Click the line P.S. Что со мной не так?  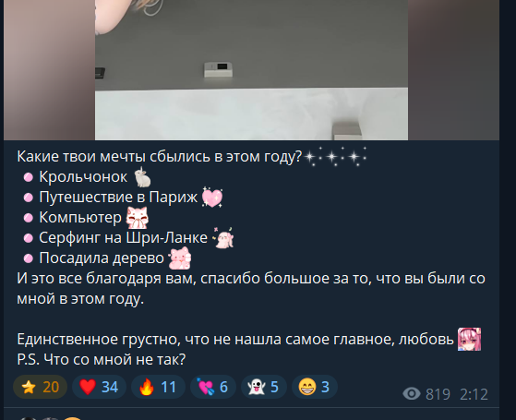[102, 359]
